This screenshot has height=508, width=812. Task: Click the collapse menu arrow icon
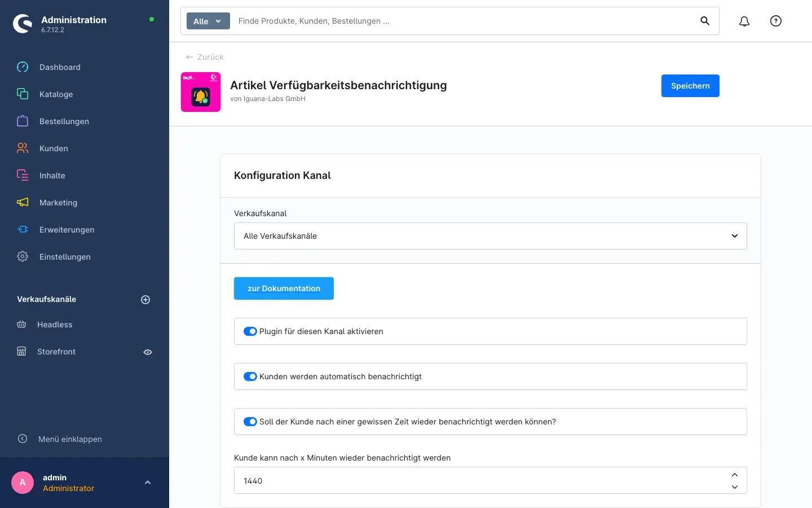23,439
